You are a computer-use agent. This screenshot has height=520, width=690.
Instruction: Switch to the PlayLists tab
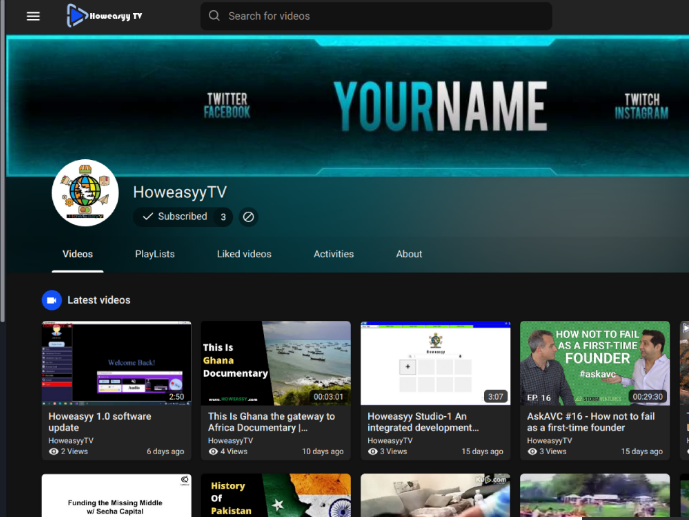tap(155, 254)
